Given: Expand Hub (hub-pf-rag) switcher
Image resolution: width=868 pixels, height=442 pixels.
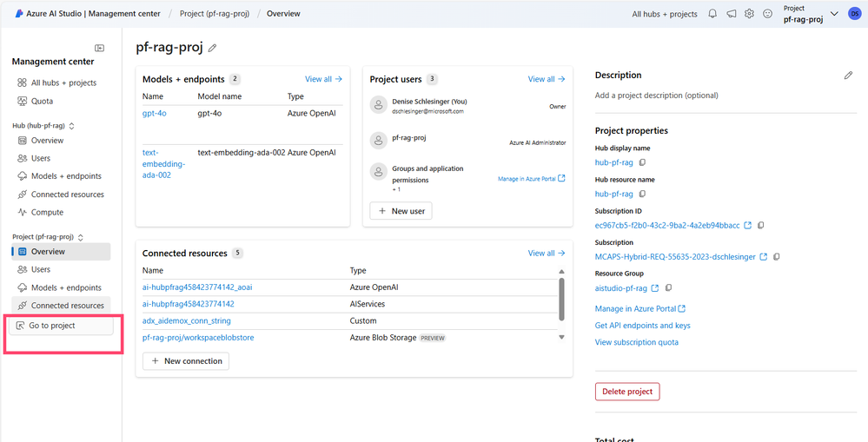Looking at the screenshot, I should click(71, 126).
